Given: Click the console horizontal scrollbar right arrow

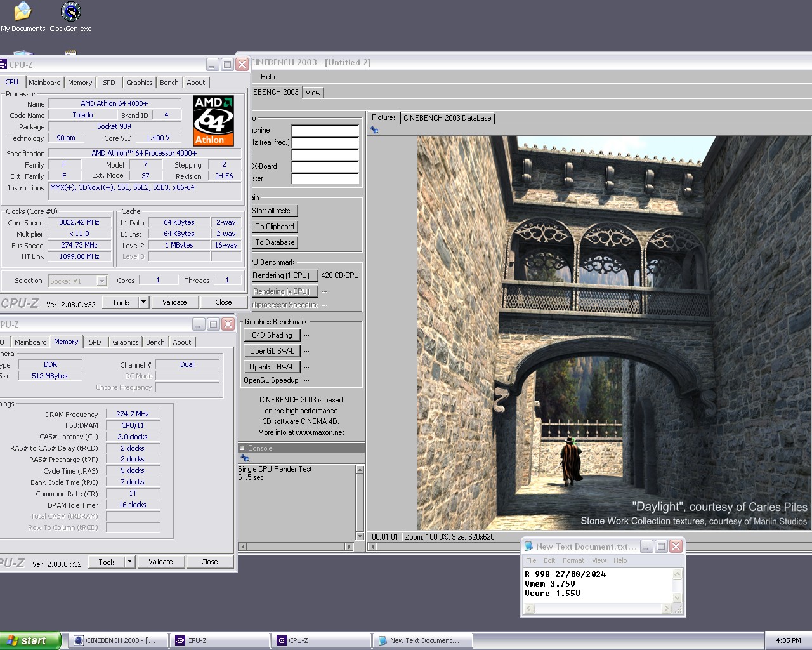Looking at the screenshot, I should coord(349,547).
